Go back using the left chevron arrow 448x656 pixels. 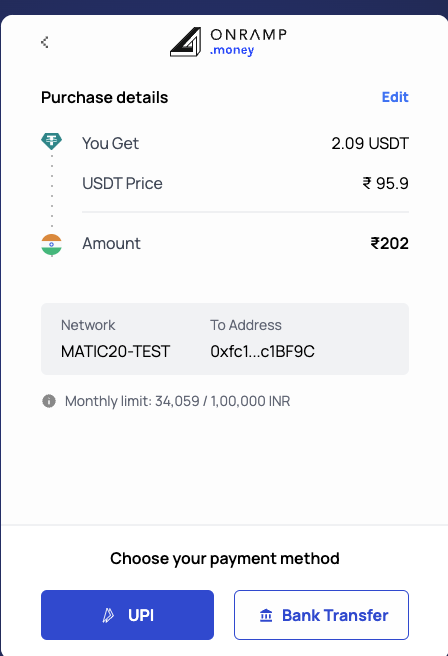coord(45,42)
